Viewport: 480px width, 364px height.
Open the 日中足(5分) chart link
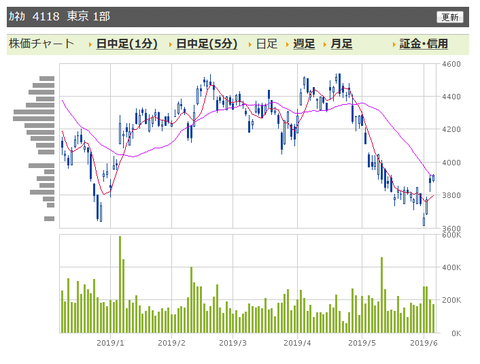click(207, 44)
